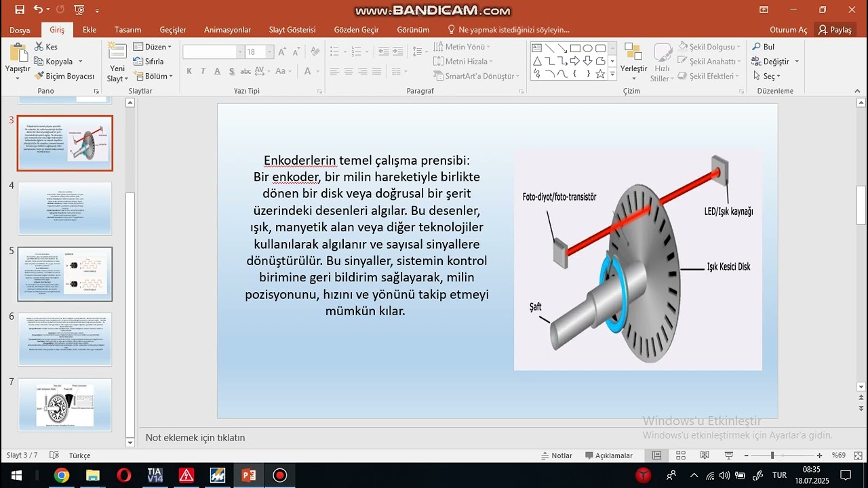Viewport: 868px width, 488px height.
Task: Select the triangle shape in gallery
Action: 536,61
